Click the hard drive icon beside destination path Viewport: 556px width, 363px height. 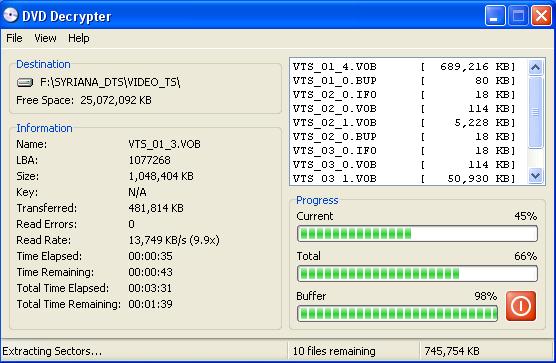click(x=25, y=83)
